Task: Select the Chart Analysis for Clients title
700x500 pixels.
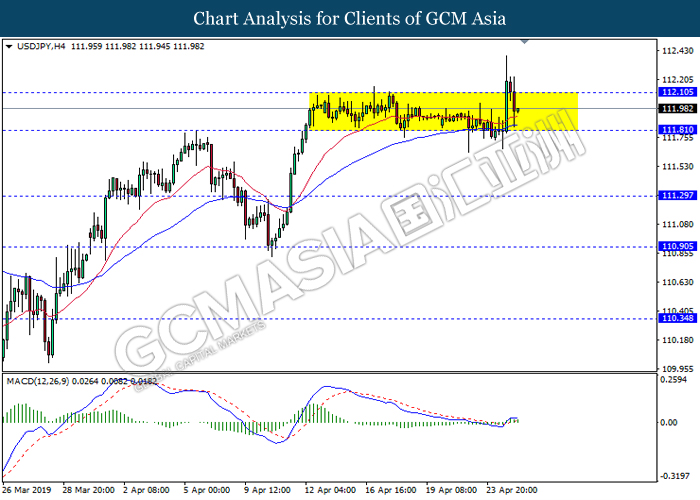Action: point(350,18)
